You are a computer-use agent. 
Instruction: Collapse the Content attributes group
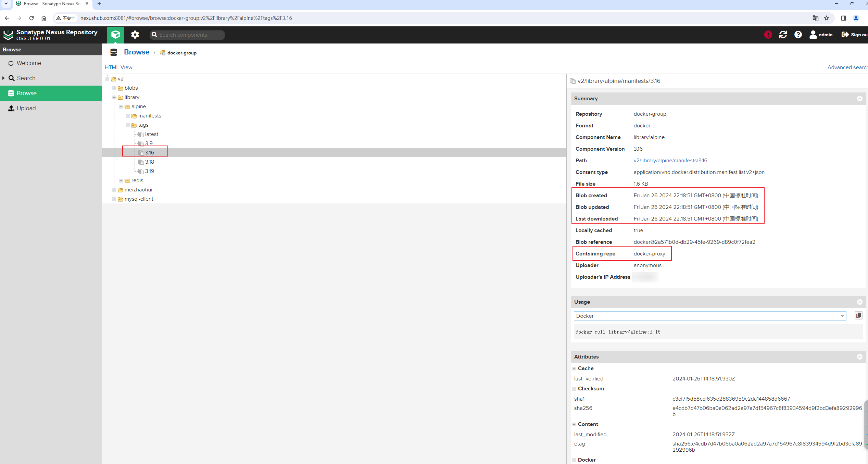pos(574,424)
